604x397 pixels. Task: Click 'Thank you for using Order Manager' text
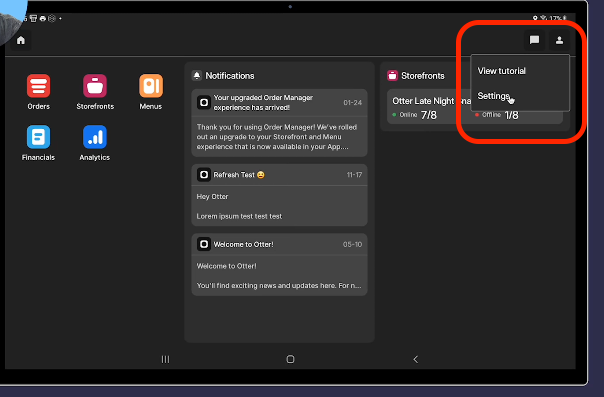pyautogui.click(x=277, y=137)
